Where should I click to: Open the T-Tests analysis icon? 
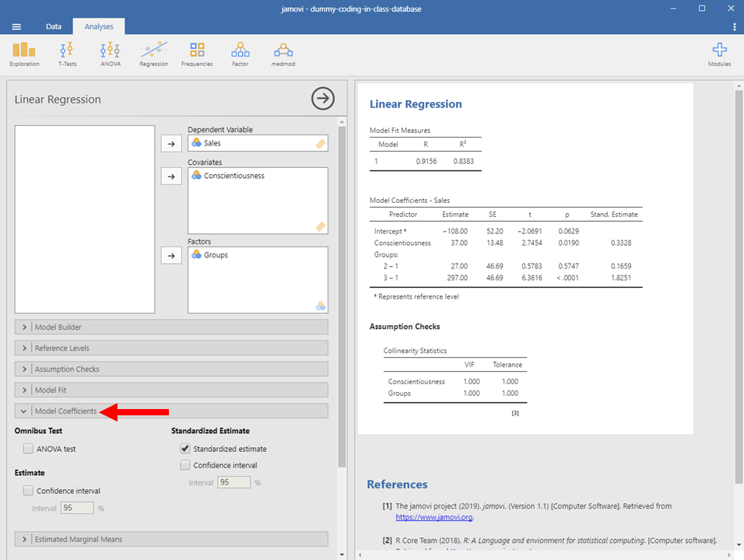point(68,54)
